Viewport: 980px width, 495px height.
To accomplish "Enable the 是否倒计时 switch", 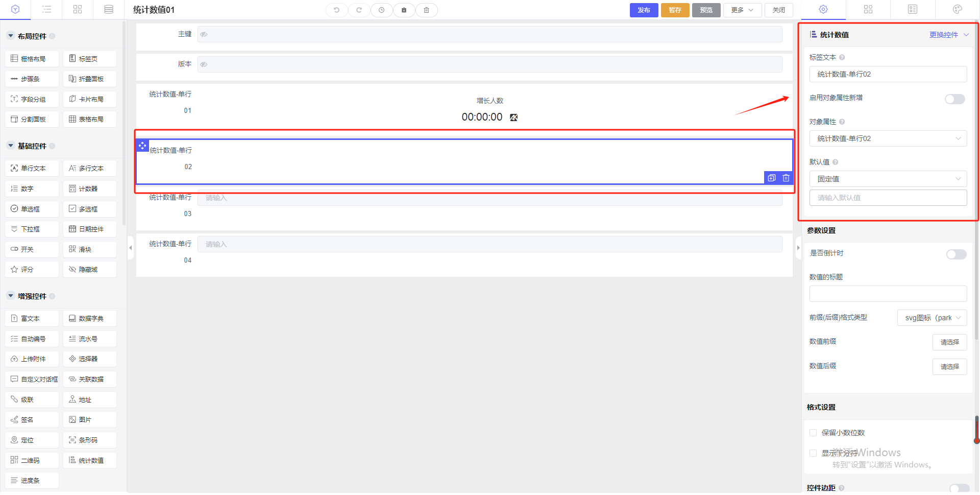I will pyautogui.click(x=956, y=254).
